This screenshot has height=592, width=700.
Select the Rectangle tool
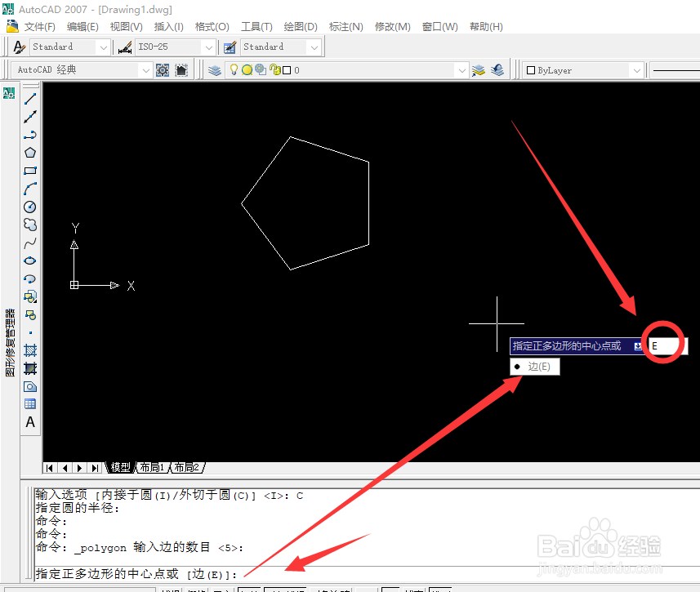[30, 171]
